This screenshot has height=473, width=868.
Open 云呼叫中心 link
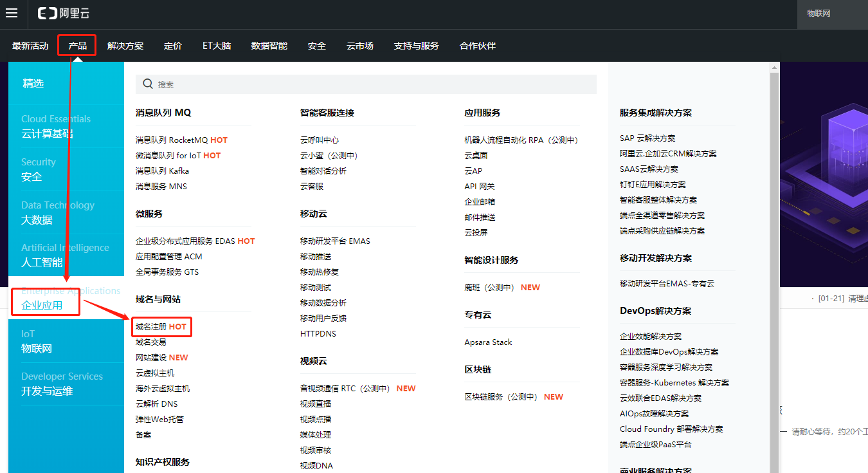tap(320, 140)
